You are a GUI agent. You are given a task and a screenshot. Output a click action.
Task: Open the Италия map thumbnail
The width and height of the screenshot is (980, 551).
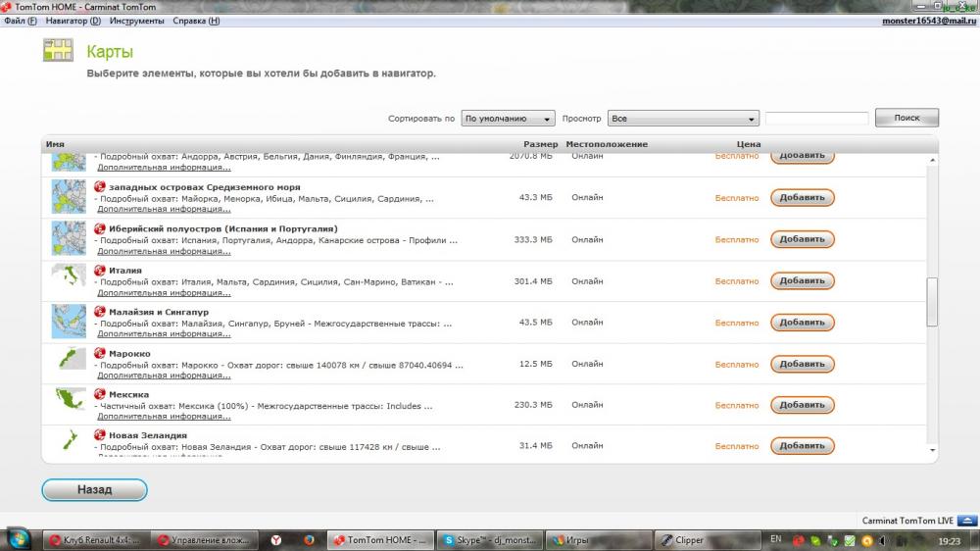tap(69, 275)
